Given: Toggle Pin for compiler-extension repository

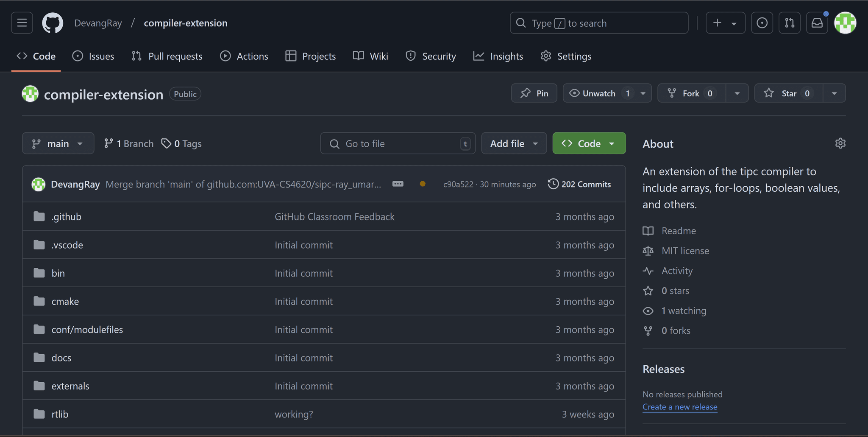Looking at the screenshot, I should point(534,93).
